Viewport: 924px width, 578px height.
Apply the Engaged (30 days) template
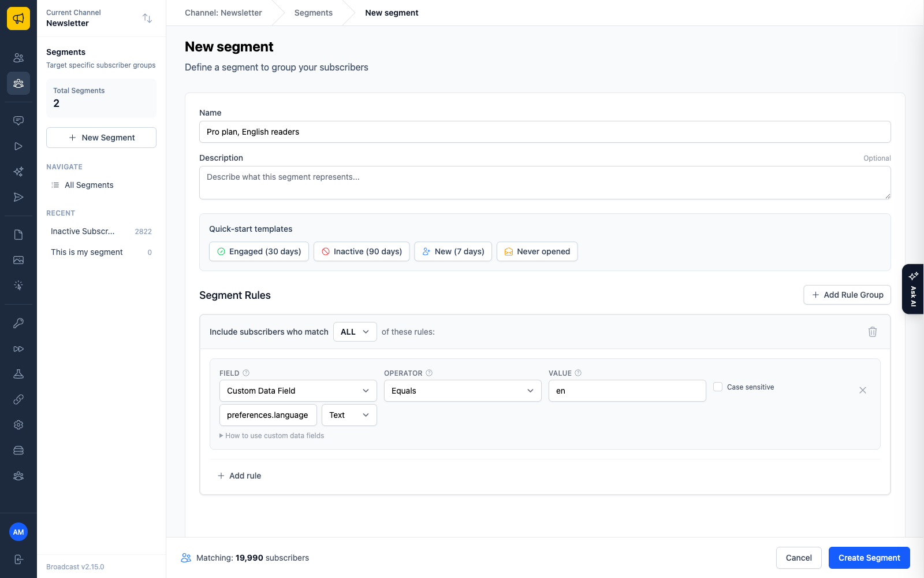coord(259,251)
